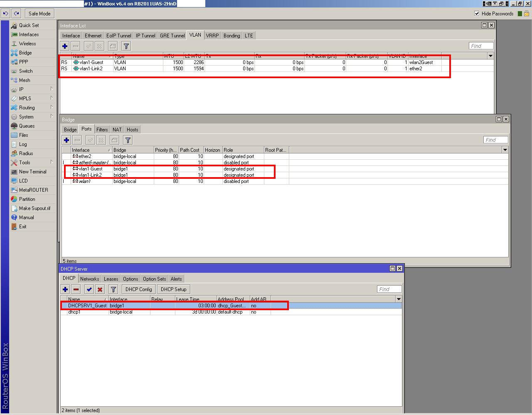Select the DHCPSRV1_Guest server row
532x415 pixels.
[231, 306]
